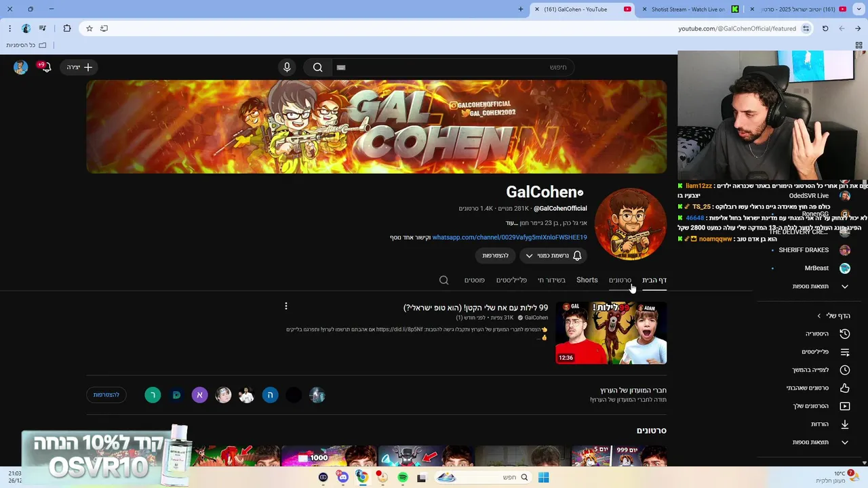Open three-dot menu for featured video
Screen dimensions: 868x488
pyautogui.click(x=286, y=306)
